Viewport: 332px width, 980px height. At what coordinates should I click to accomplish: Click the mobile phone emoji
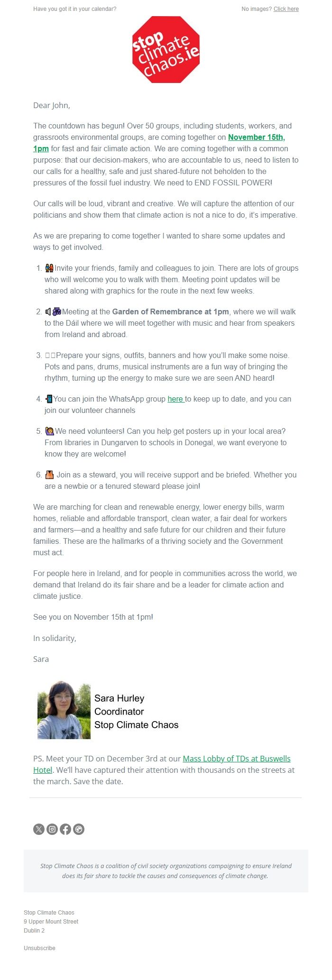48,399
